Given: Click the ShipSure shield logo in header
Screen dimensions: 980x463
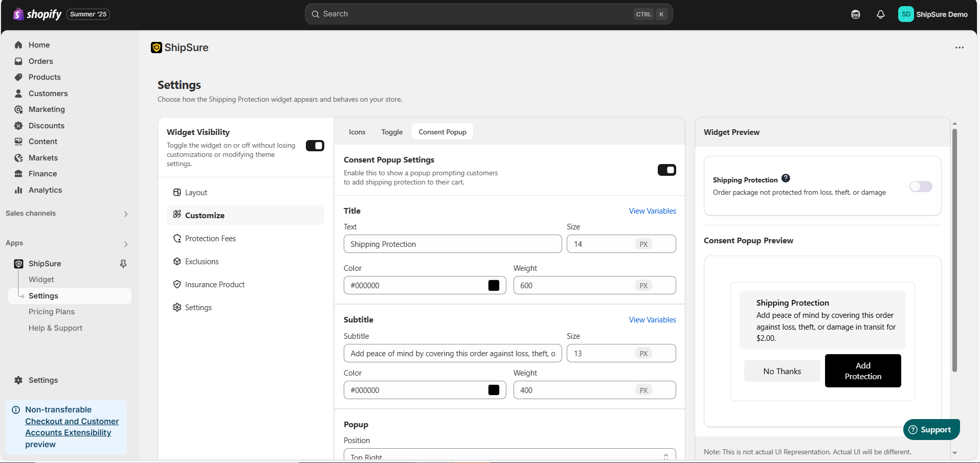Looking at the screenshot, I should [157, 48].
